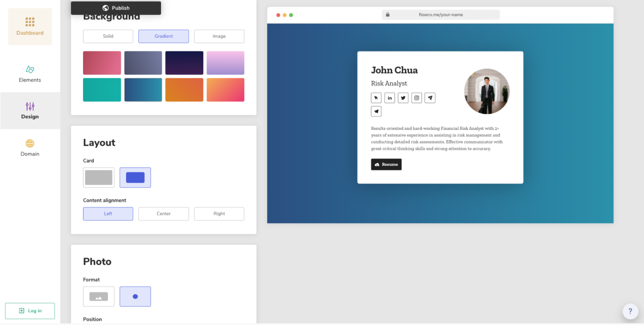Set content alignment to Right

(219, 214)
